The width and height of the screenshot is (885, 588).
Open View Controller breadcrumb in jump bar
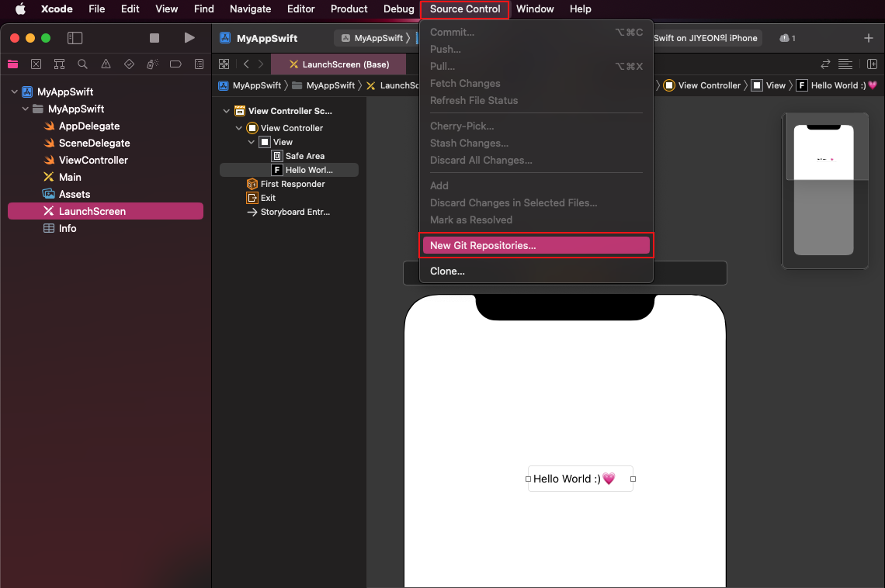(702, 85)
